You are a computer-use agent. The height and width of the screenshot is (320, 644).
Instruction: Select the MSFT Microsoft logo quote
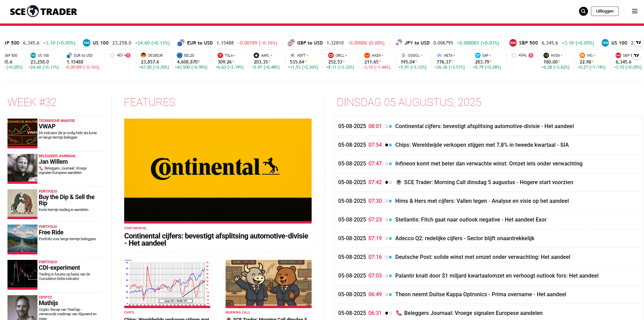(303, 61)
